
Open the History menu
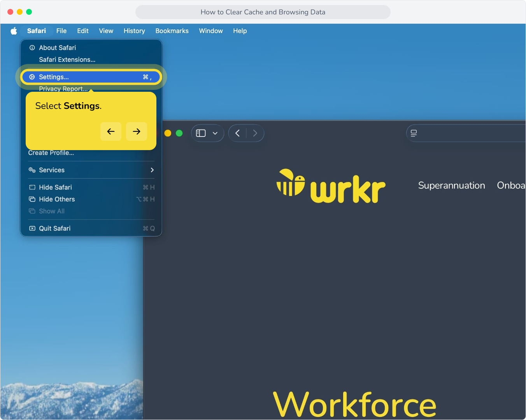coord(134,31)
